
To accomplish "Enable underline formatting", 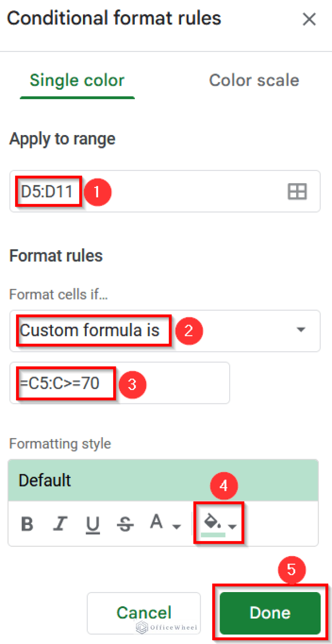I will click(x=92, y=524).
